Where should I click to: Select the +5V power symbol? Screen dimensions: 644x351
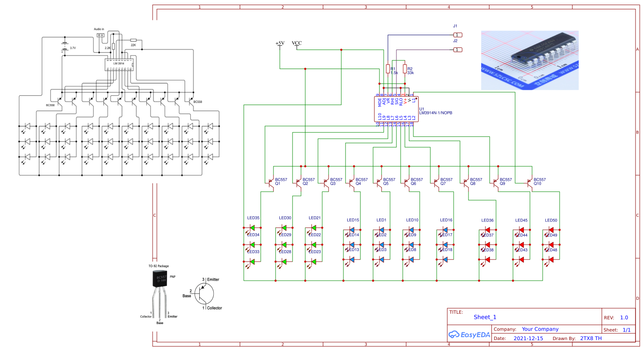pos(279,44)
